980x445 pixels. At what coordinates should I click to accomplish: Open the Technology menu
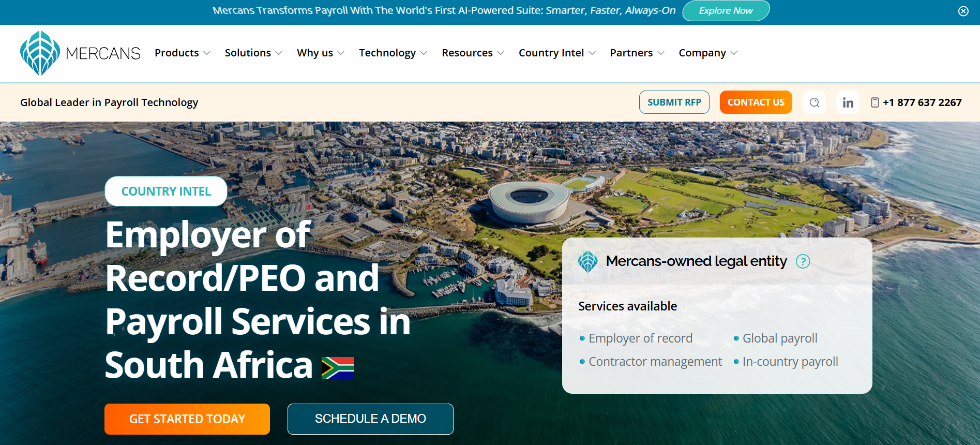387,53
